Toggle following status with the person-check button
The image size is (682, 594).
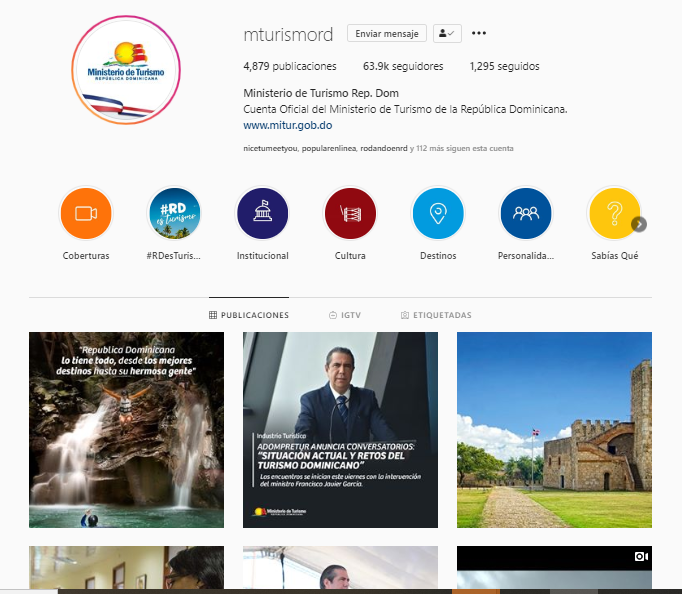click(x=447, y=33)
